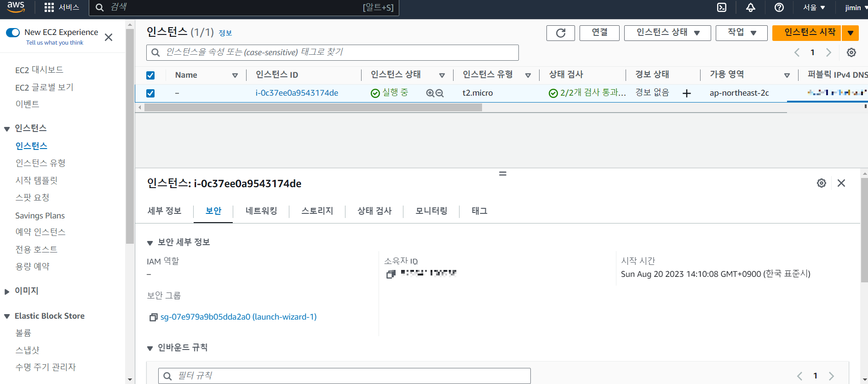Open Savings Plans in sidebar
The height and width of the screenshot is (384, 868).
coord(40,216)
